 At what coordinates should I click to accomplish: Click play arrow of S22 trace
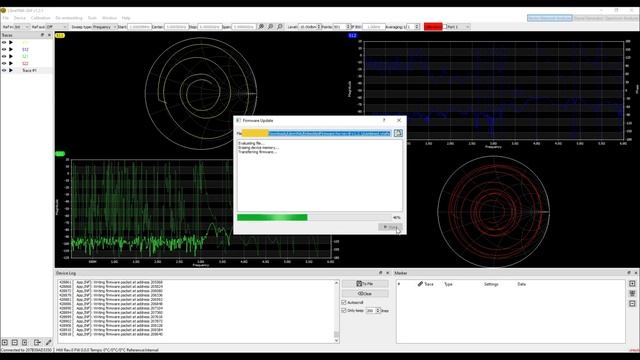[x=11, y=63]
